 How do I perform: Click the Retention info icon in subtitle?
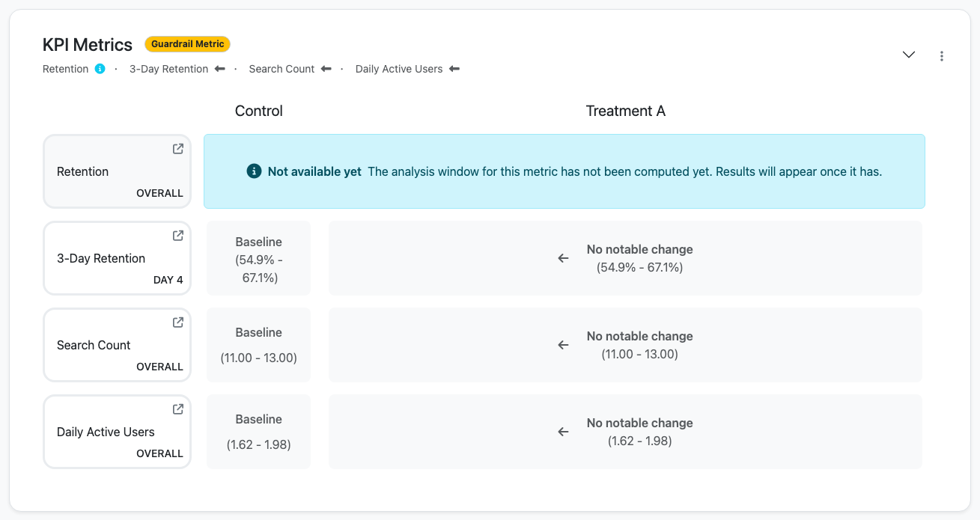100,69
